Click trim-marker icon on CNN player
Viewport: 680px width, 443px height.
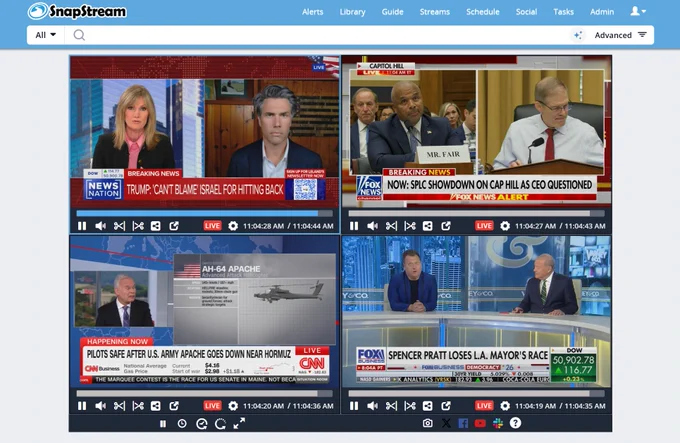point(138,406)
